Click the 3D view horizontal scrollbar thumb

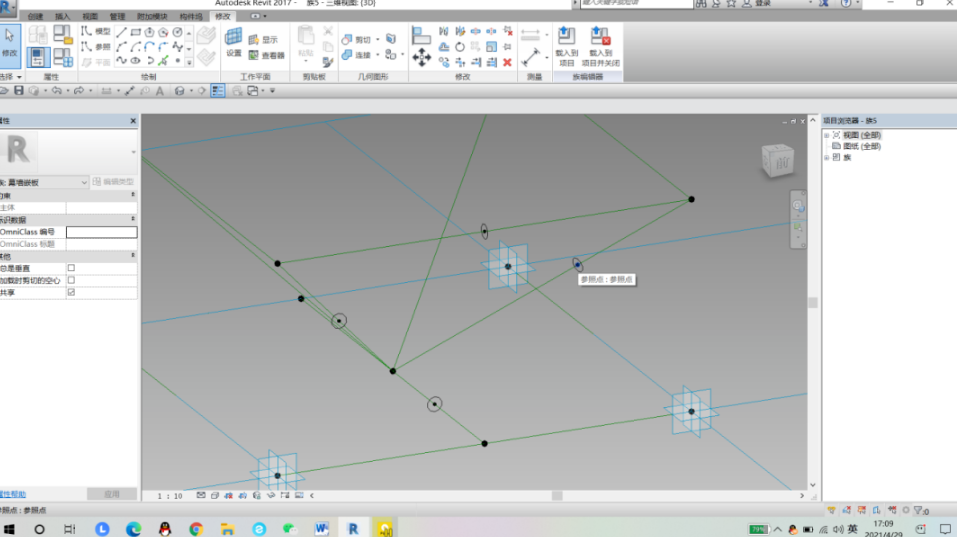coord(557,496)
